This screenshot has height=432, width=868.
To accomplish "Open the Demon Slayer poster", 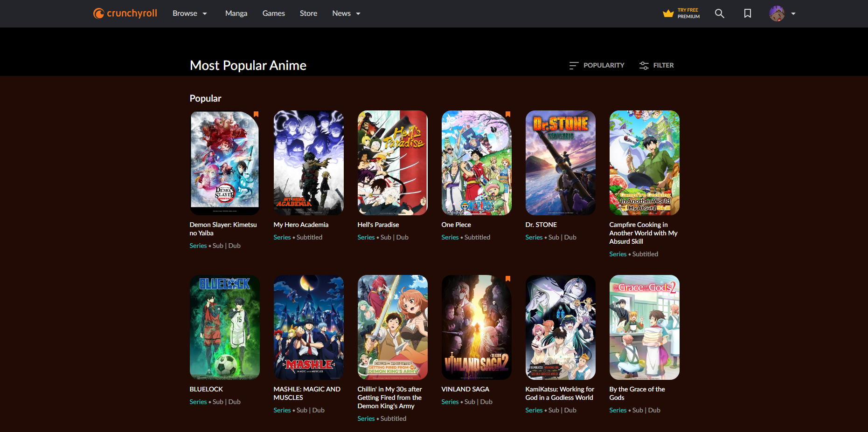I will [x=225, y=163].
